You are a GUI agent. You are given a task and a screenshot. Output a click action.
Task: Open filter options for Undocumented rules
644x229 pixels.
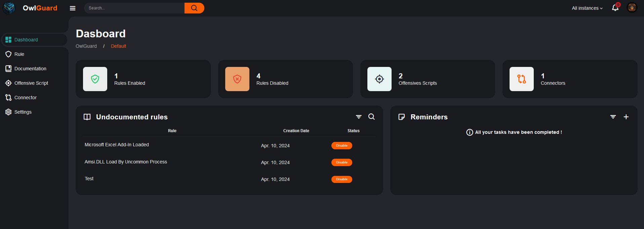(x=359, y=117)
